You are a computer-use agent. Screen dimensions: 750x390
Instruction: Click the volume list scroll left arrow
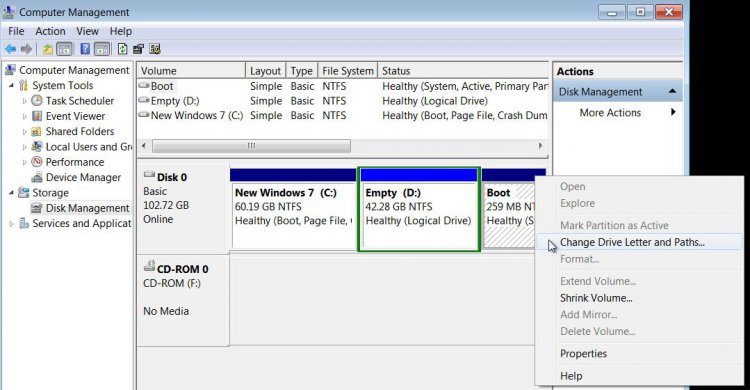[x=144, y=145]
